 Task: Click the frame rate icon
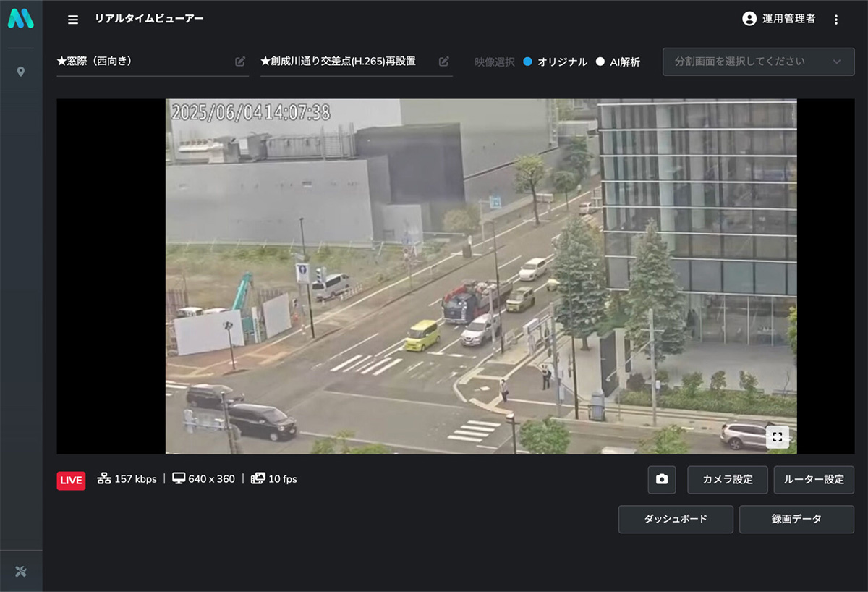pyautogui.click(x=258, y=479)
